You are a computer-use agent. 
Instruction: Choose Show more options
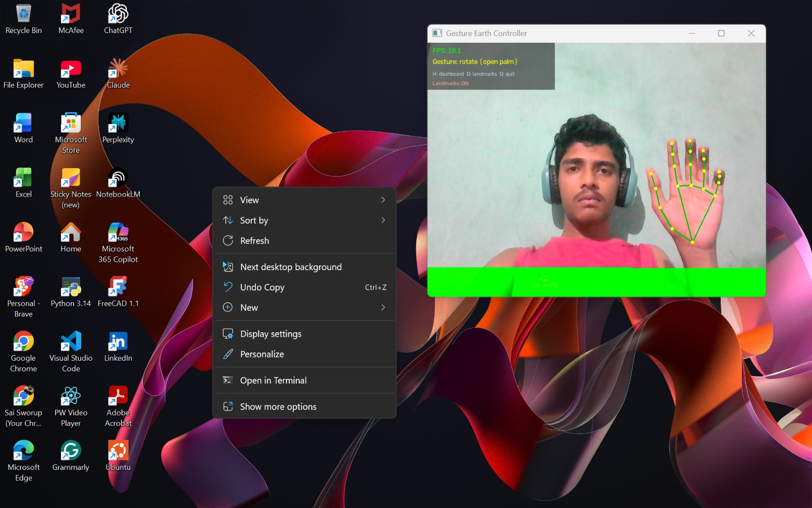[x=304, y=407]
